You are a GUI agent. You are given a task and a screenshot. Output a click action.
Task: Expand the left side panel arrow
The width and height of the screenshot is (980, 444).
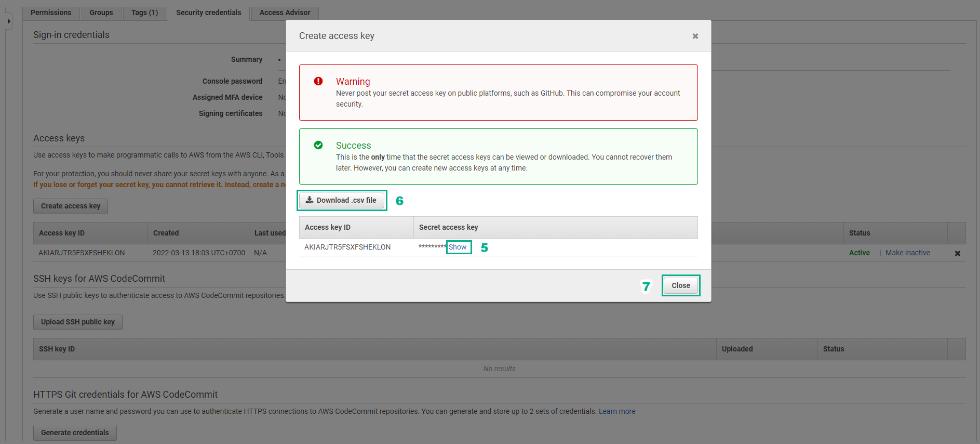9,22
